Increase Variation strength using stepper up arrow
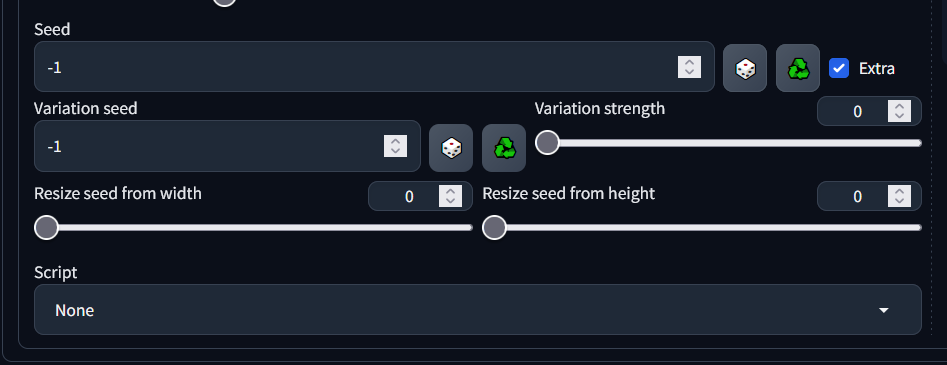The width and height of the screenshot is (947, 365). [899, 106]
